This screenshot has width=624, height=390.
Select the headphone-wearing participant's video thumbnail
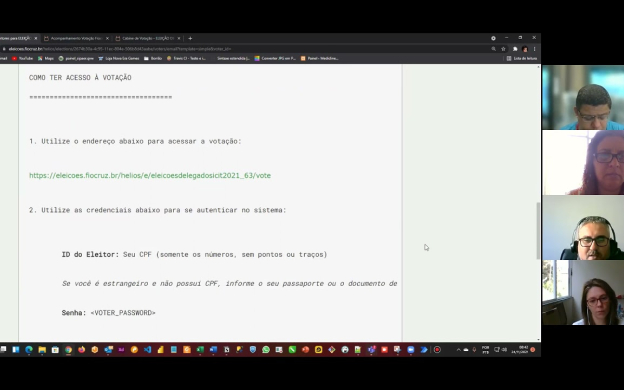pyautogui.click(x=583, y=228)
